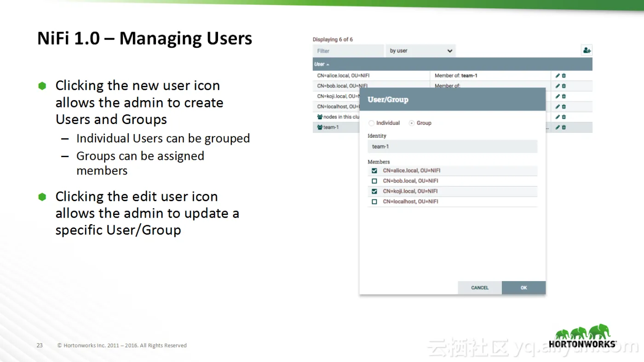Image resolution: width=644 pixels, height=362 pixels.
Task: Edit the 'nodes in this cluster' group row
Action: (558, 117)
